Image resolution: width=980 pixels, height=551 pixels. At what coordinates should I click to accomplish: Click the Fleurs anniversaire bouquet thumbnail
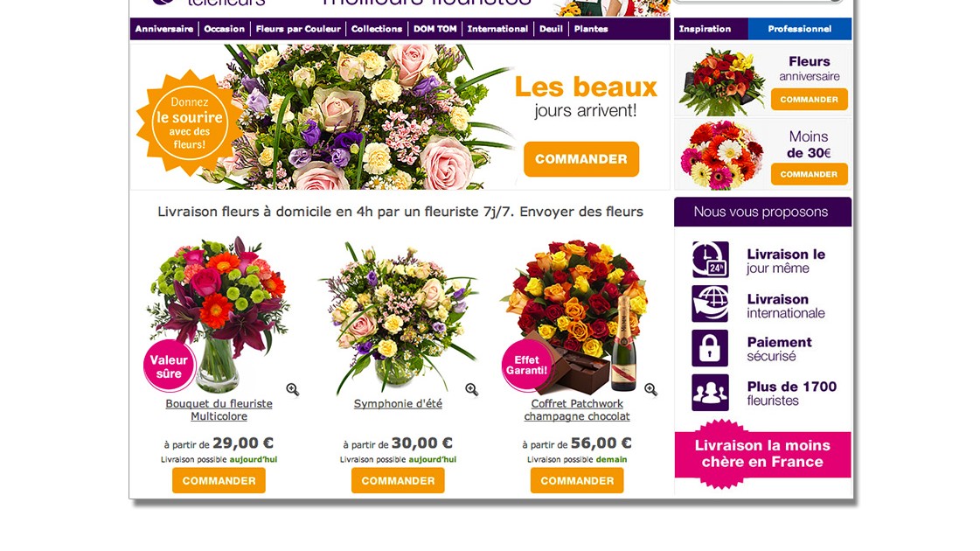(722, 82)
